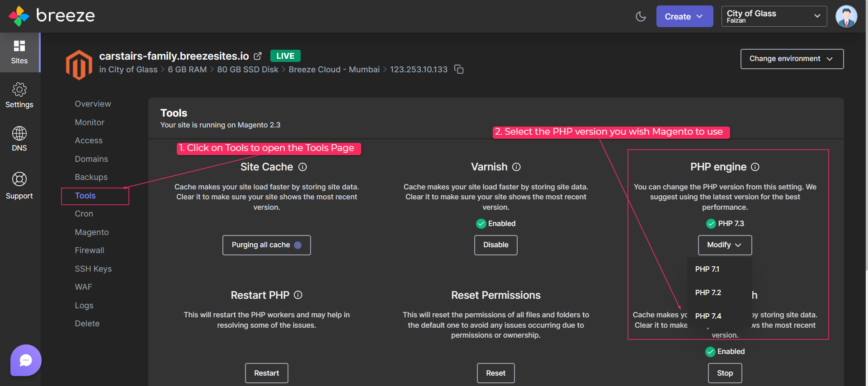Click the LIVE status badge
This screenshot has width=868, height=386.
coord(285,56)
